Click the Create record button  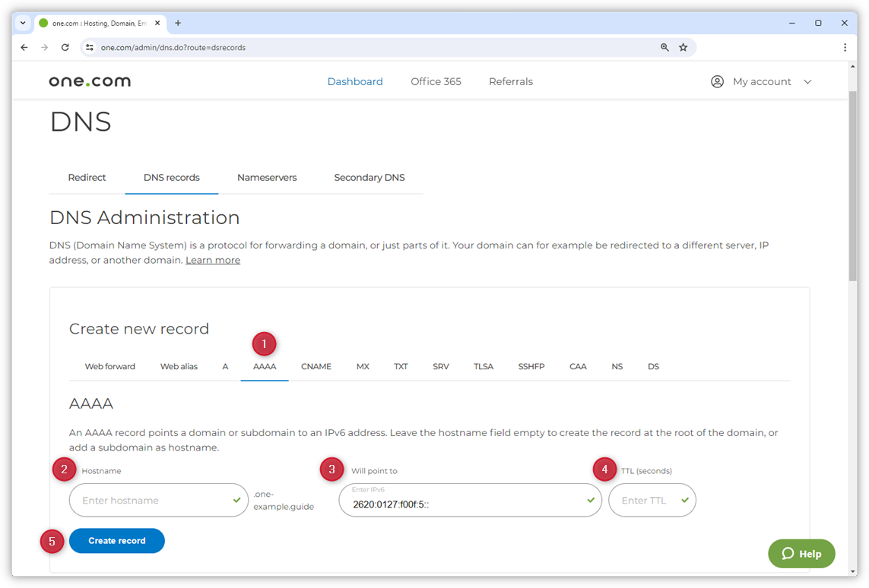pyautogui.click(x=116, y=540)
